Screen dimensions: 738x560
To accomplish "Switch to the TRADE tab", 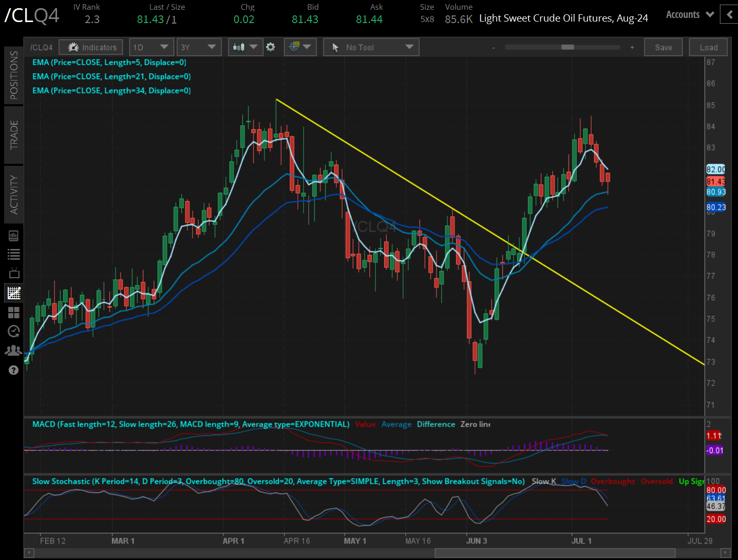I will (x=14, y=134).
